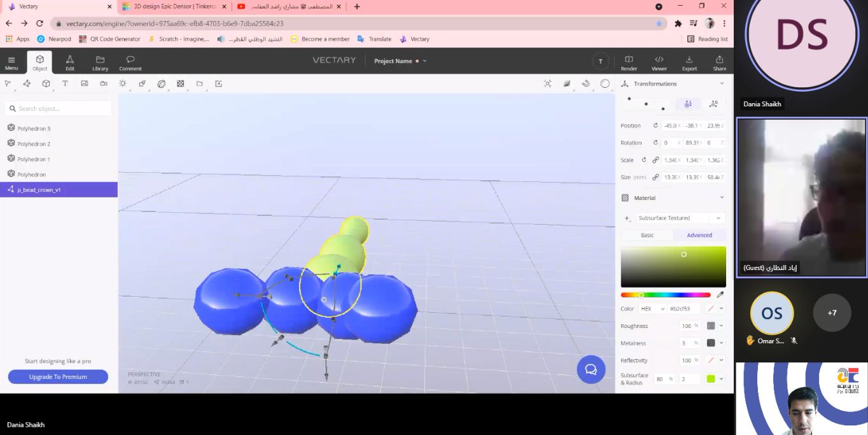This screenshot has width=868, height=435.
Task: Open the HEX color format dropdown
Action: pos(652,309)
